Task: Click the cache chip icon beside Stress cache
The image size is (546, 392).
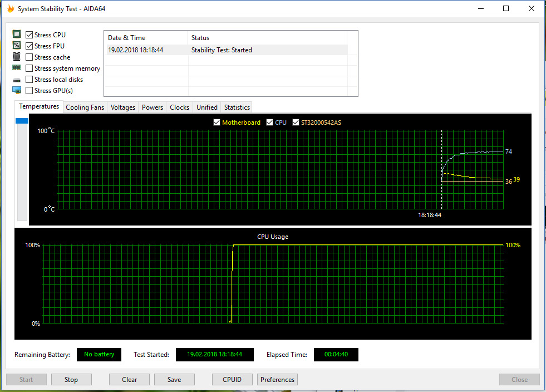Action: click(17, 57)
